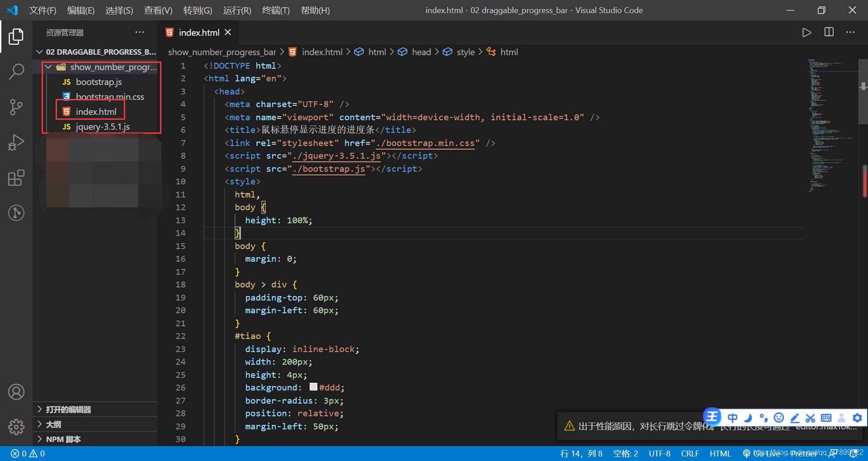Open the Search view in activity bar
The width and height of the screenshot is (868, 461).
click(x=16, y=71)
